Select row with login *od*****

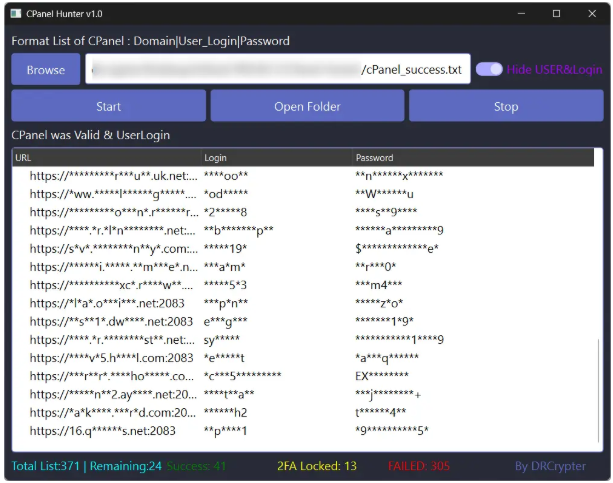(303, 194)
